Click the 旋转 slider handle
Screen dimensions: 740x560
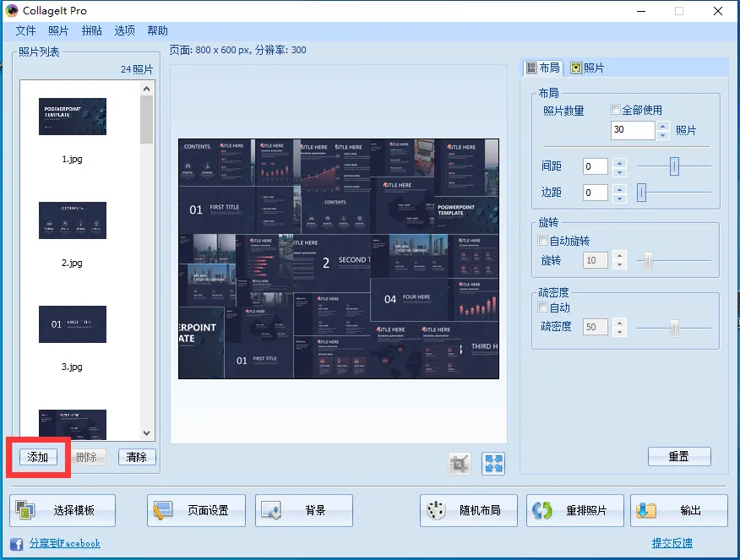pos(648,260)
